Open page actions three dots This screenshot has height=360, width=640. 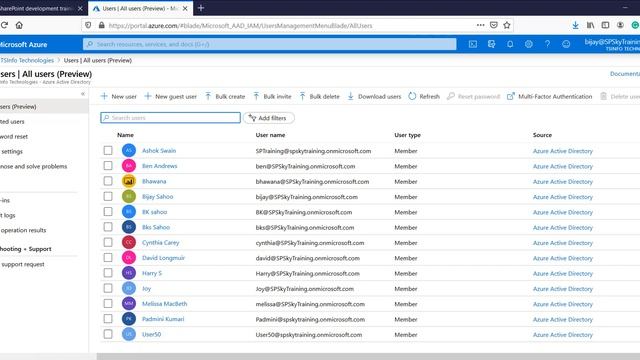[480, 25]
